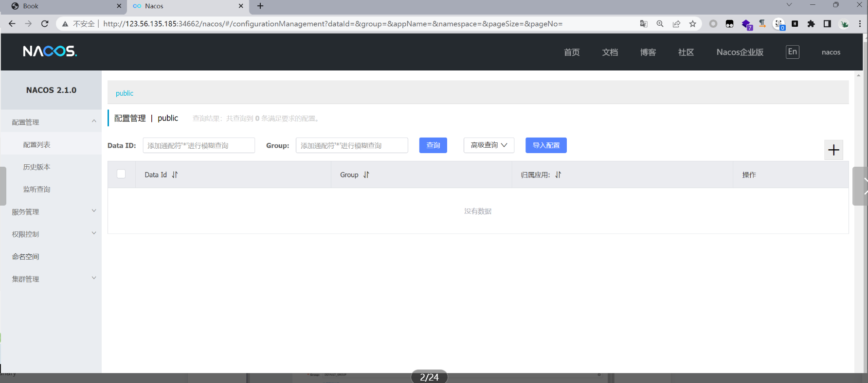Open the 高级查询 dropdown
Image resolution: width=868 pixels, height=383 pixels.
tap(489, 145)
